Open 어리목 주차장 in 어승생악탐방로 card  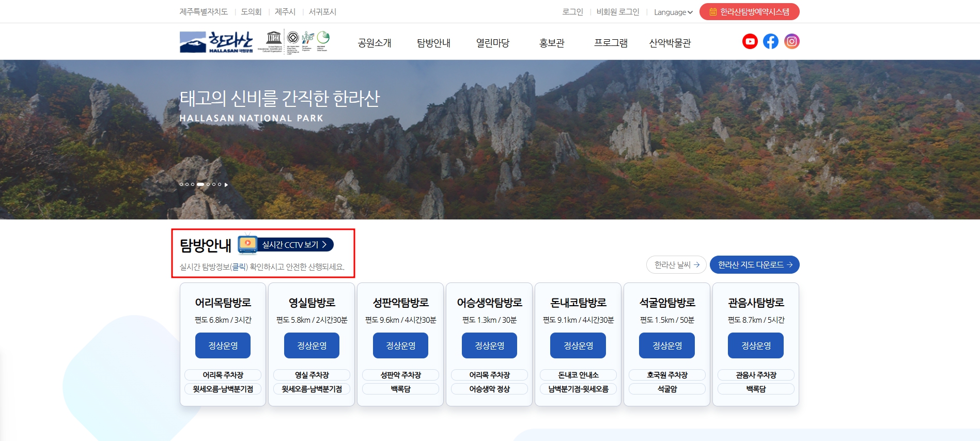tap(489, 375)
